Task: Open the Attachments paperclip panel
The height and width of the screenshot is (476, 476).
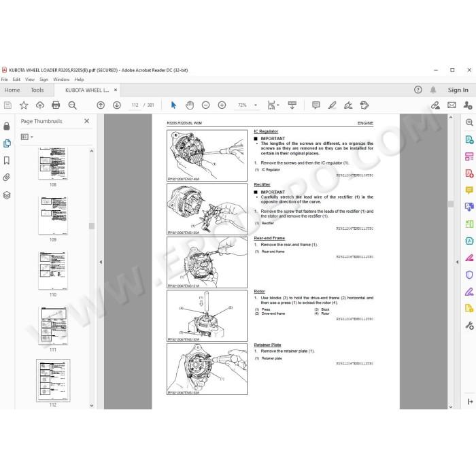Action: pyautogui.click(x=7, y=177)
